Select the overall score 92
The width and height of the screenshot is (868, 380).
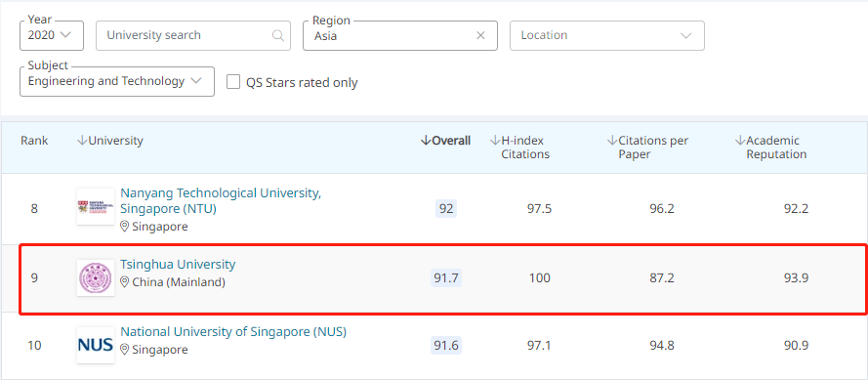(x=446, y=209)
